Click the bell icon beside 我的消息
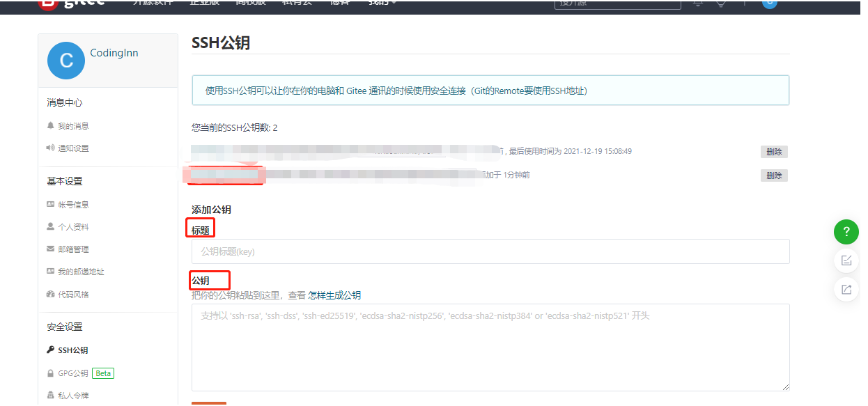Image resolution: width=868 pixels, height=406 pixels. 50,126
